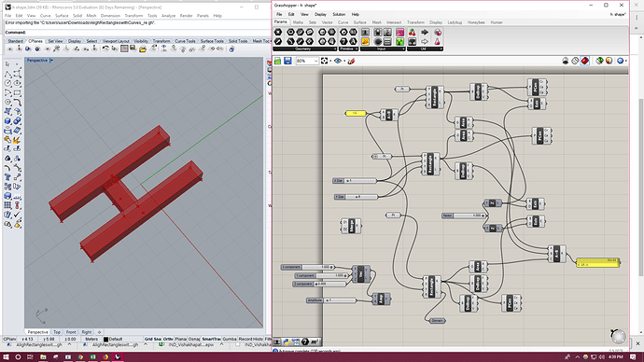Open the preview eye options arrow
This screenshot has height=362, width=644.
pyautogui.click(x=344, y=62)
